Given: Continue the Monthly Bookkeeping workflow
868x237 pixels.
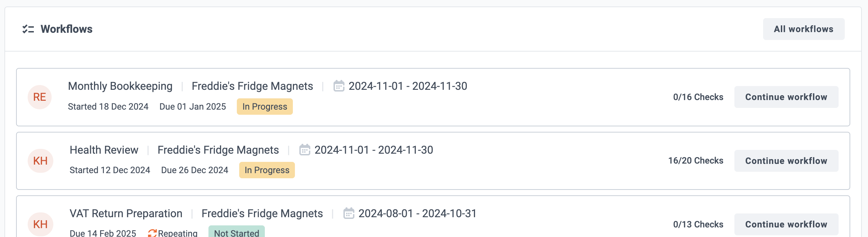Looking at the screenshot, I should [786, 97].
